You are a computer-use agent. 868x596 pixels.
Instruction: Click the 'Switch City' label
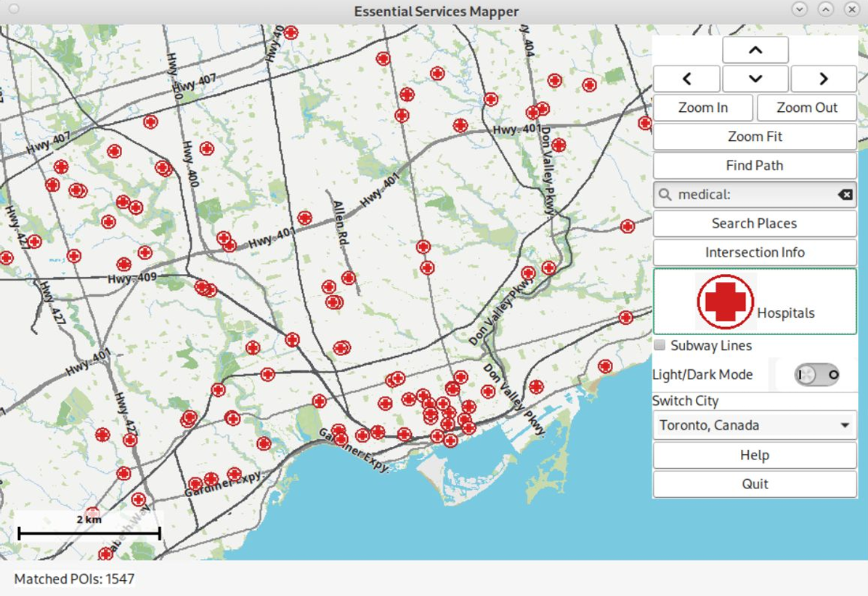coord(686,400)
